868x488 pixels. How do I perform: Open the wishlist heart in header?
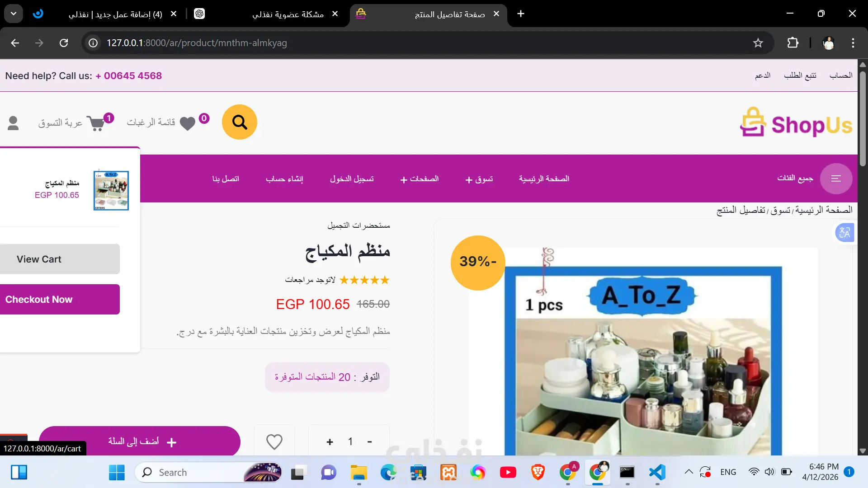tap(188, 123)
